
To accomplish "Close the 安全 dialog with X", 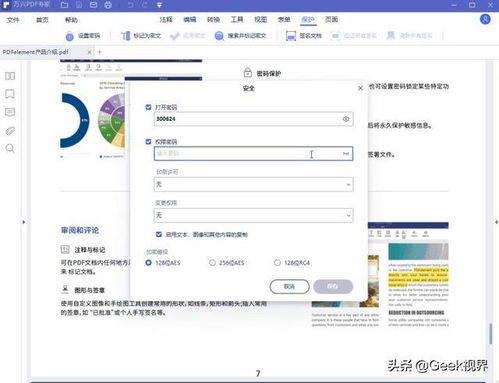I will point(360,88).
